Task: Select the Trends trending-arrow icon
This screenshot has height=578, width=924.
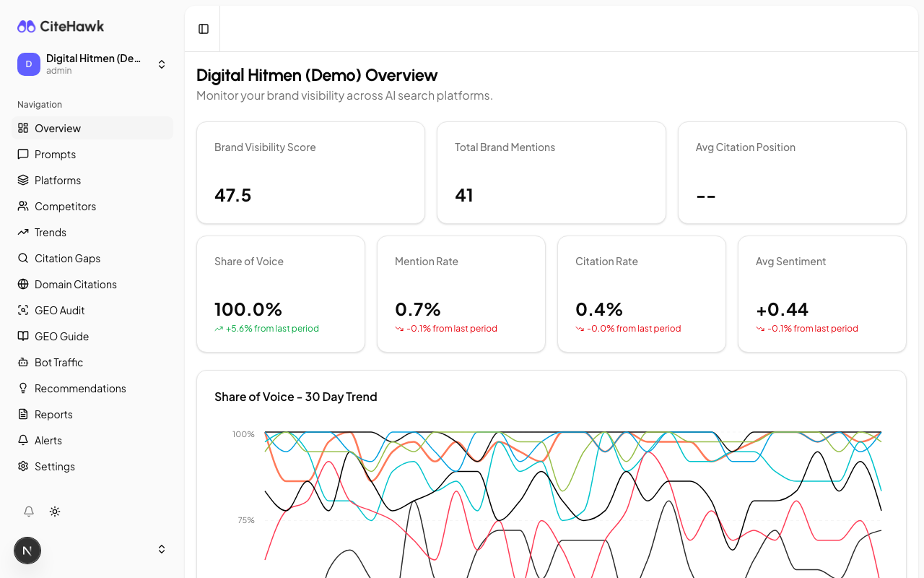Action: (22, 232)
